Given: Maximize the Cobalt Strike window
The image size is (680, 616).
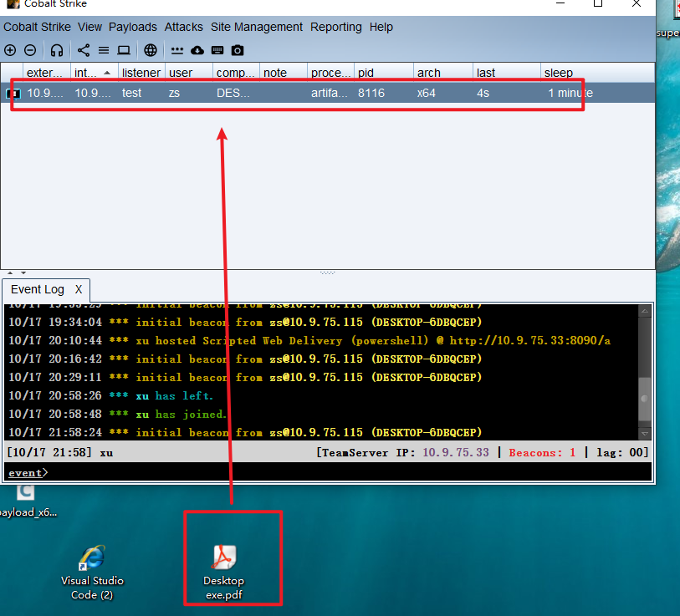Looking at the screenshot, I should tap(598, 3).
